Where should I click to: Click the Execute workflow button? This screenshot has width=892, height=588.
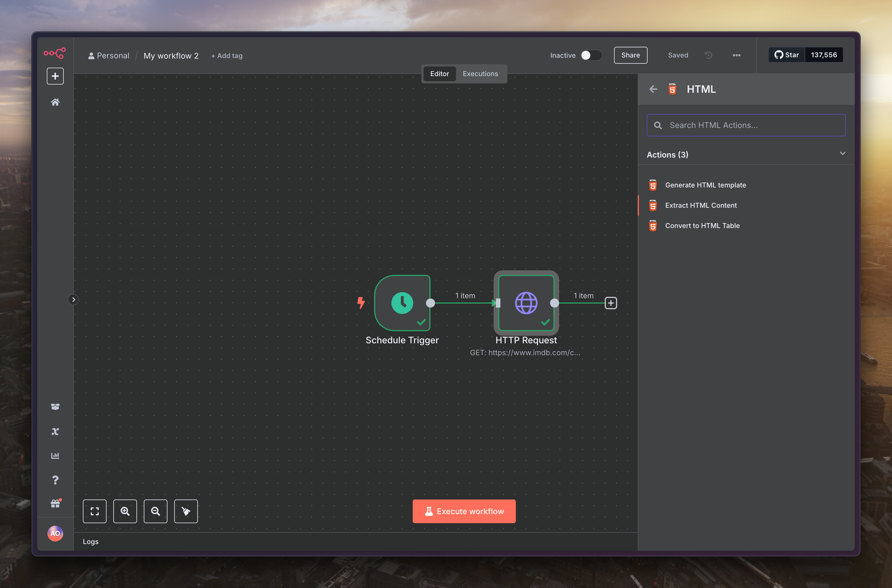pyautogui.click(x=464, y=511)
